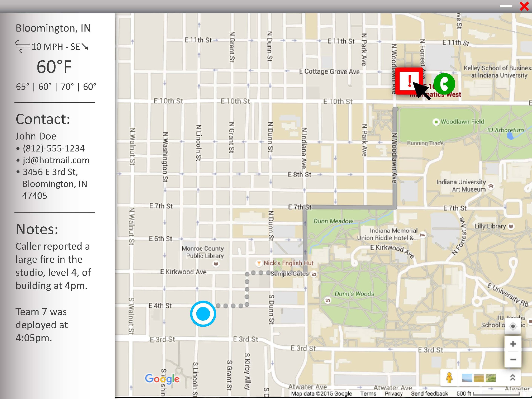
Task: Expand the map imagery chevron panel
Action: (x=512, y=377)
